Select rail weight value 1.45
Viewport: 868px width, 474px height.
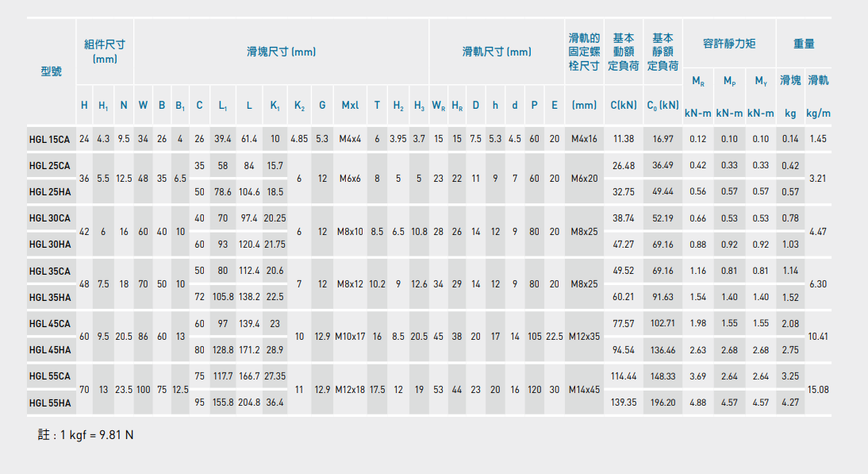pos(818,139)
